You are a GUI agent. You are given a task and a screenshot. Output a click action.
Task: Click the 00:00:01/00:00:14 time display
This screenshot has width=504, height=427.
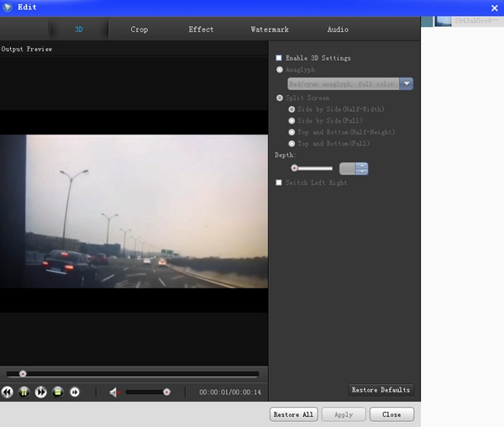230,393
